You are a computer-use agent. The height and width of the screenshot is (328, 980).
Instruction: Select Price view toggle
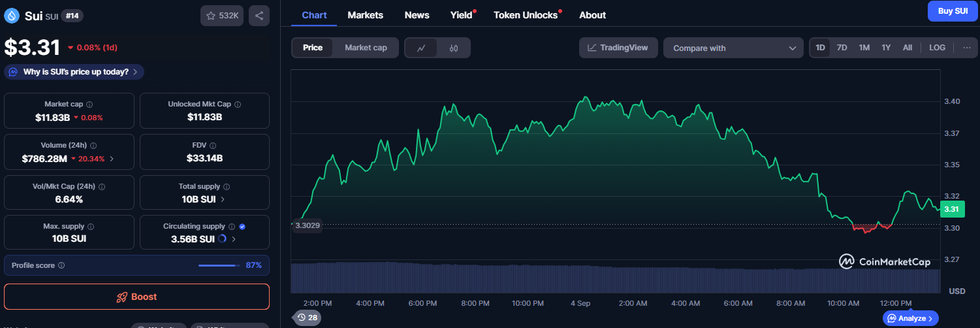(x=313, y=48)
